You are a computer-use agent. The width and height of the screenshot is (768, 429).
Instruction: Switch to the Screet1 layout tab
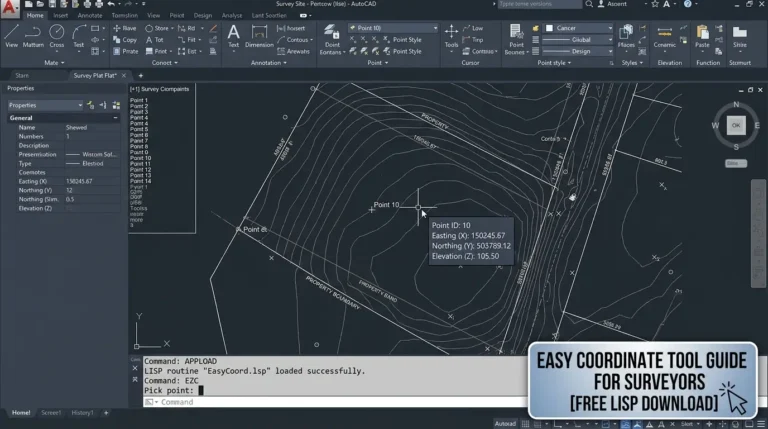point(51,413)
